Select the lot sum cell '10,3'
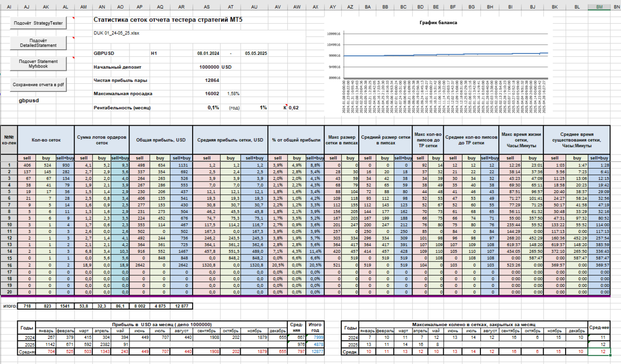This screenshot has width=621, height=364. [120, 251]
